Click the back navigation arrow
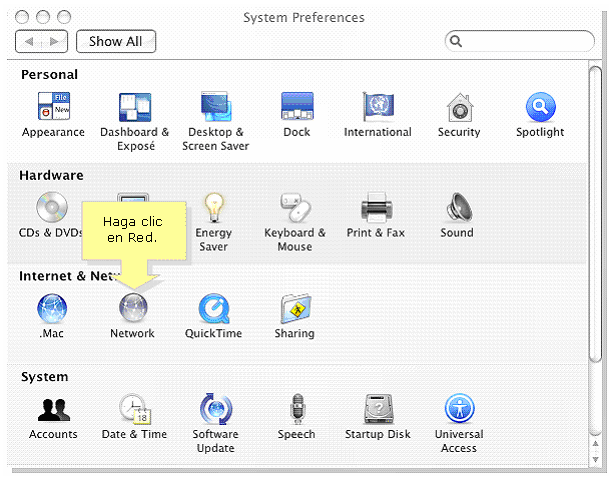The width and height of the screenshot is (611, 477). 30,42
